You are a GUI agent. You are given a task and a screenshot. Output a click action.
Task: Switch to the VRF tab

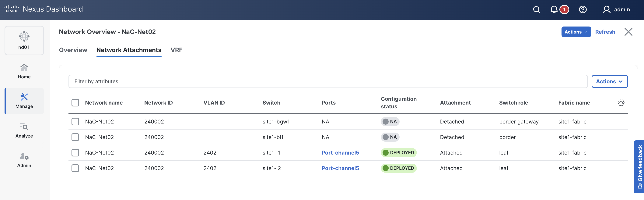click(x=177, y=50)
